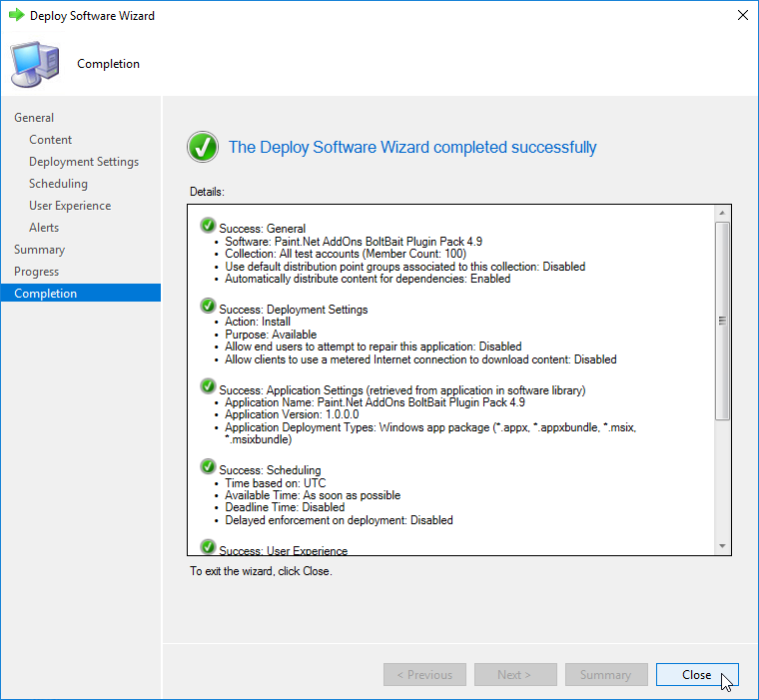Click the checkmark beside Success: User Experience
This screenshot has height=700, width=759.
(x=208, y=546)
